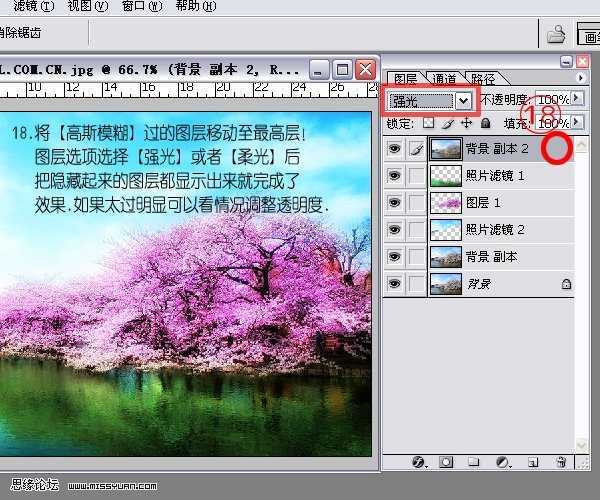Select the 背景 副本 layer thumbnail
This screenshot has width=600, height=500.
click(446, 257)
